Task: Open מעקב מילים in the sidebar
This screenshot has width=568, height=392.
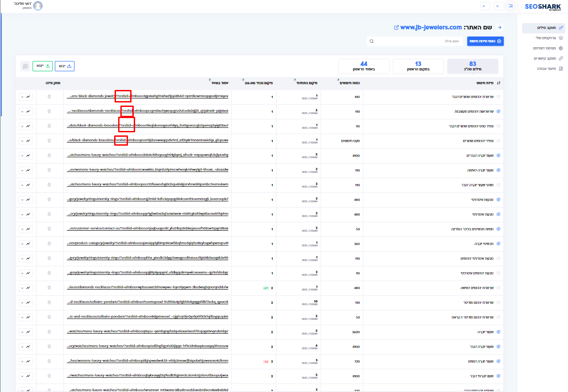Action: [543, 28]
